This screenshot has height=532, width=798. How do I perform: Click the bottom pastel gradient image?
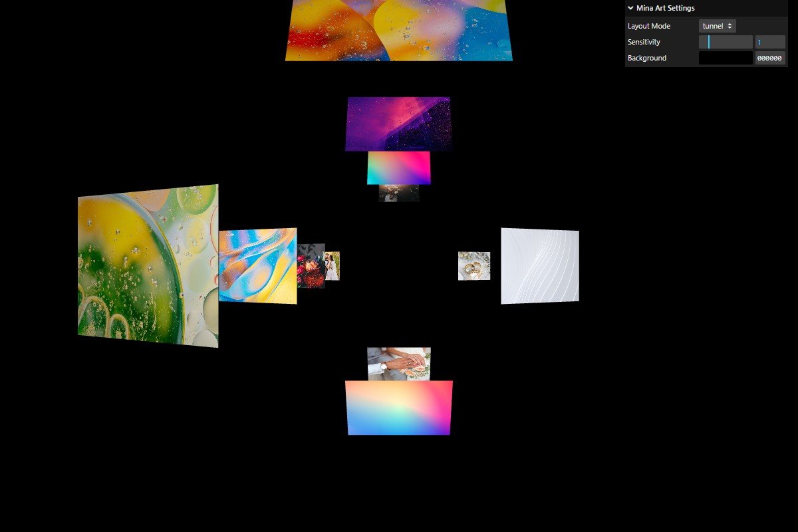(x=399, y=408)
